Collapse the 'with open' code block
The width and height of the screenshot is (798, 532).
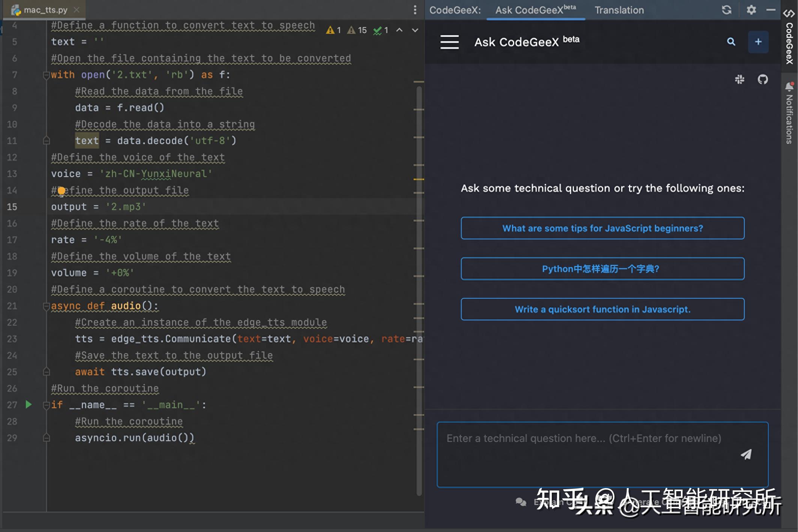pos(46,75)
